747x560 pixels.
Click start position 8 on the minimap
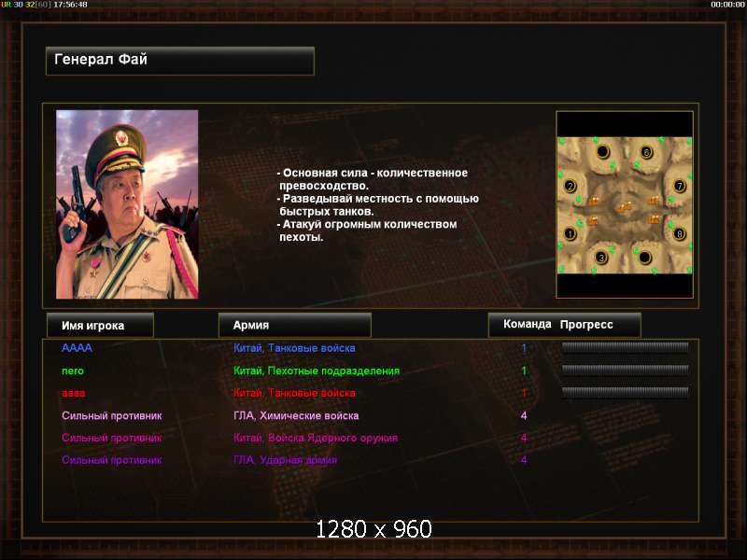pos(680,234)
